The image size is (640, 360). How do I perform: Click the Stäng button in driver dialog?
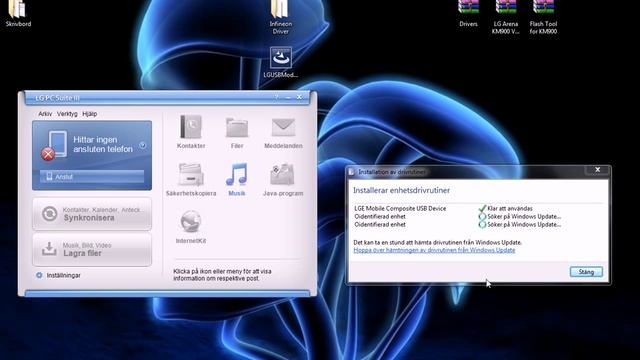tap(586, 272)
